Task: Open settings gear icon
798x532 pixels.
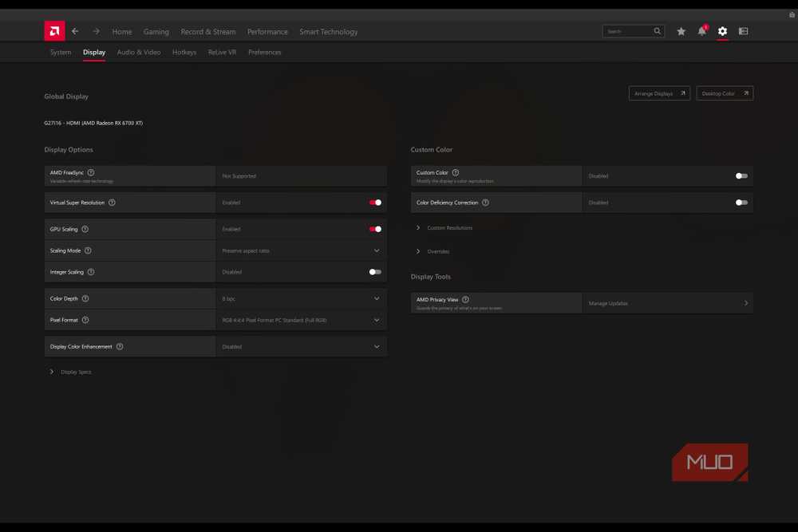Action: coord(722,32)
